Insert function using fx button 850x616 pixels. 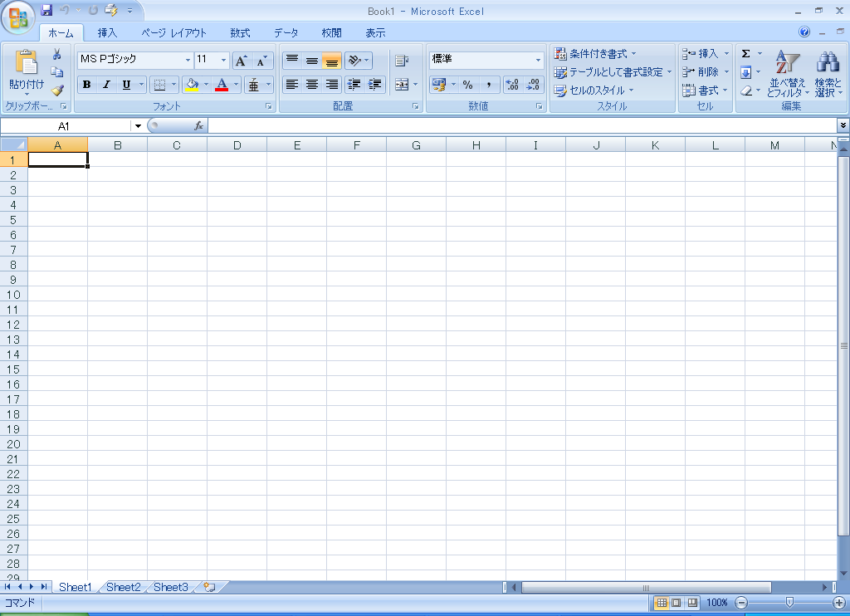[199, 126]
